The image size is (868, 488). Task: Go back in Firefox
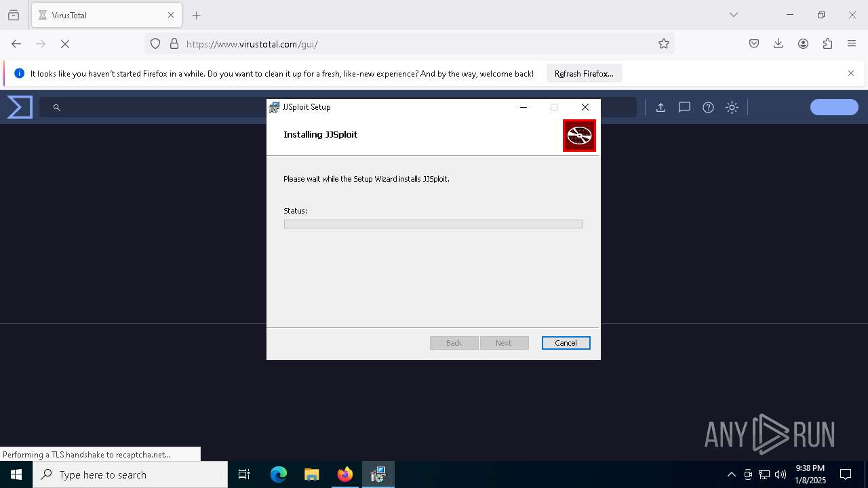pos(16,44)
